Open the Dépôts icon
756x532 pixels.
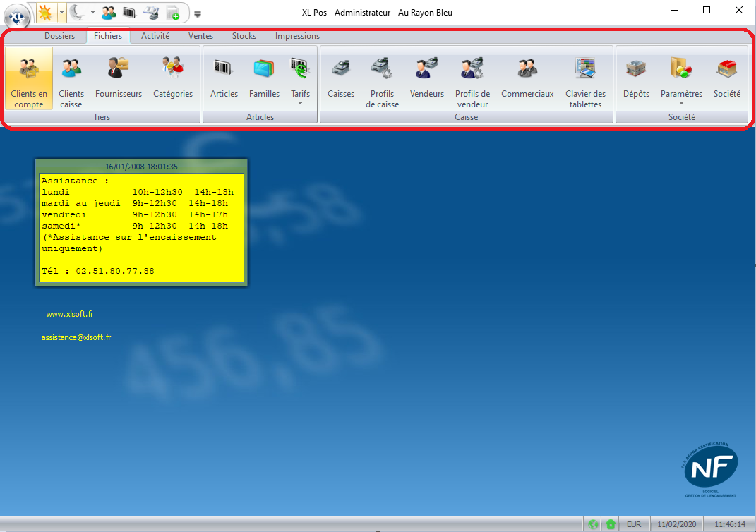click(x=636, y=69)
